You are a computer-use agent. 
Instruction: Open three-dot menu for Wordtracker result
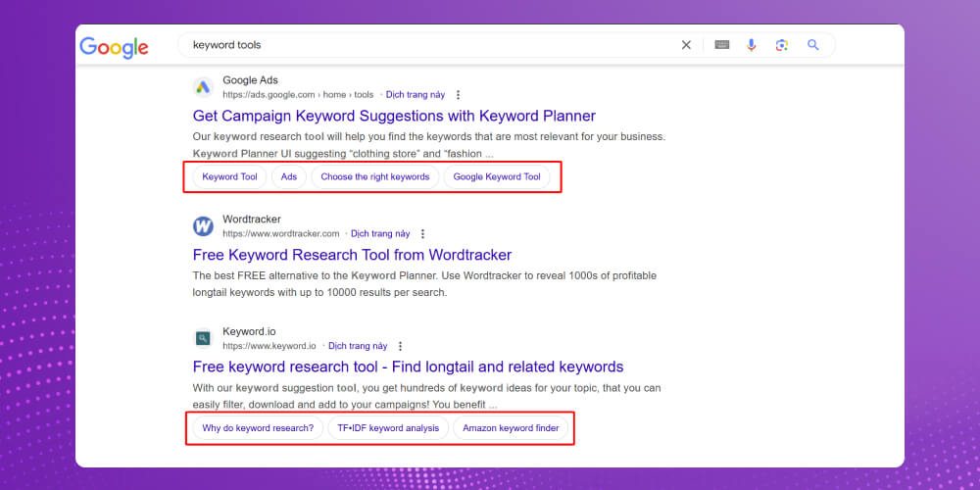click(422, 234)
